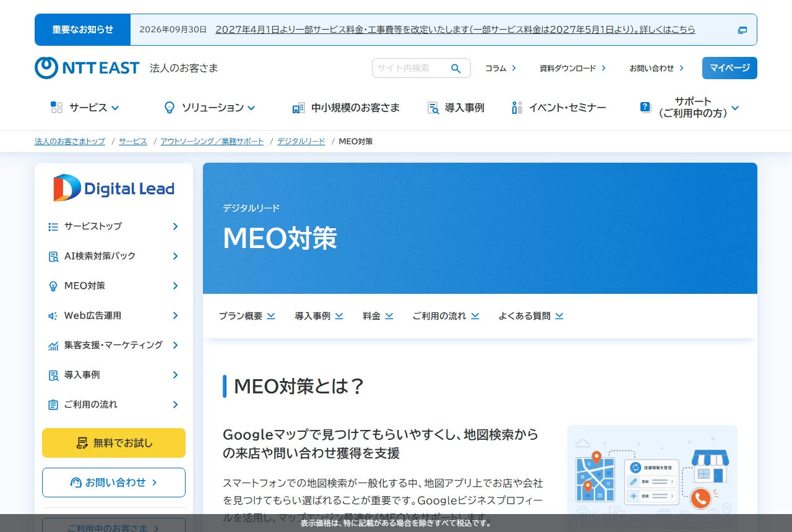
Task: Open the notice external window icon
Action: pos(742,30)
